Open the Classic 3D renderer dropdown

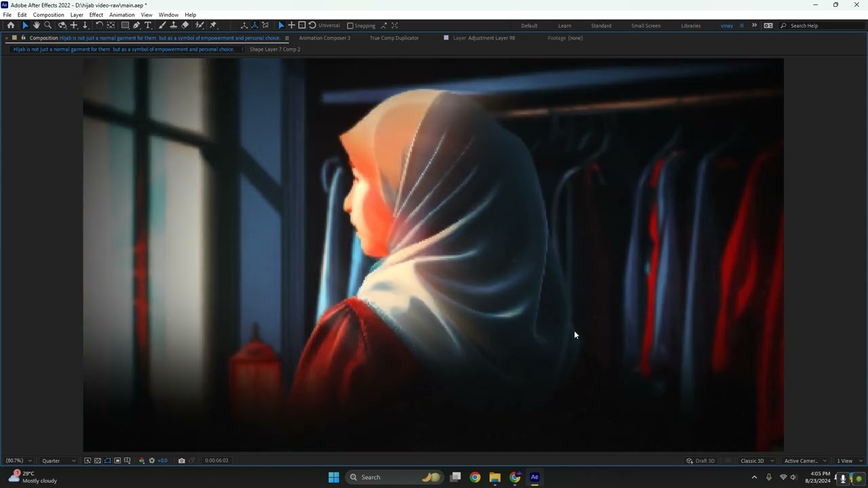[x=757, y=461]
